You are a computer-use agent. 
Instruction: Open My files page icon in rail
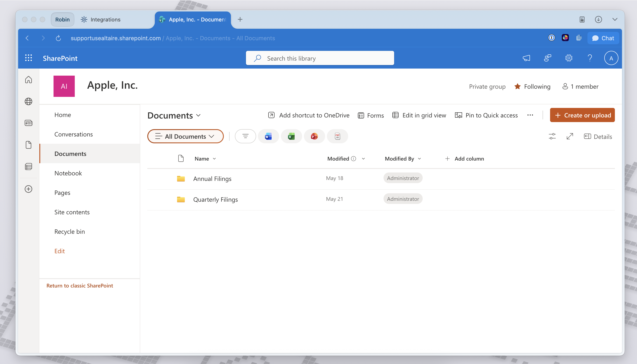(29, 145)
